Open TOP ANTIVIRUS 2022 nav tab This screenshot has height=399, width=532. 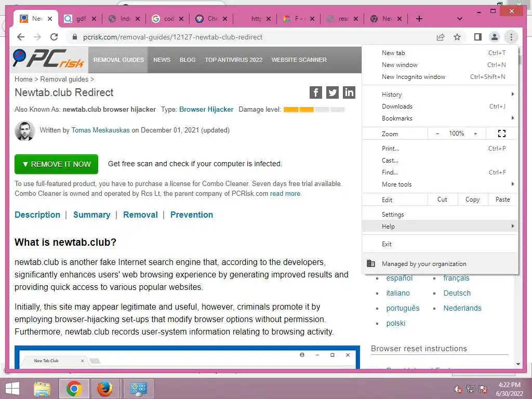(x=233, y=60)
